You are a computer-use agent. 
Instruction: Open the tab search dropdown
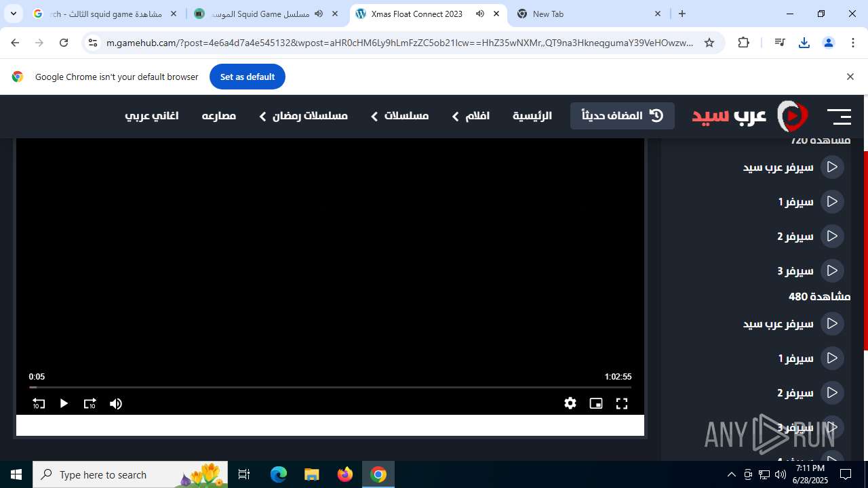[x=13, y=14]
